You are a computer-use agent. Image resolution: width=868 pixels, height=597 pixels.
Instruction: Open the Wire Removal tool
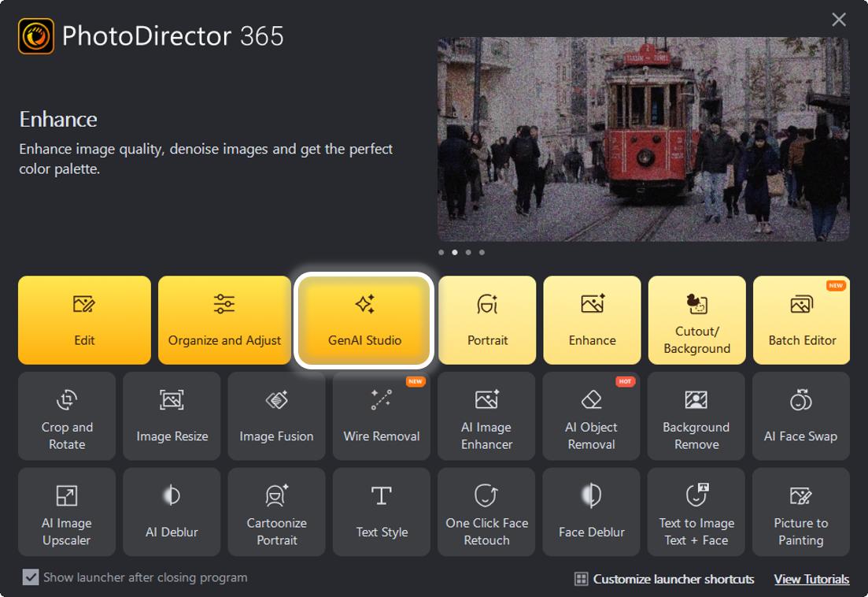click(x=382, y=416)
